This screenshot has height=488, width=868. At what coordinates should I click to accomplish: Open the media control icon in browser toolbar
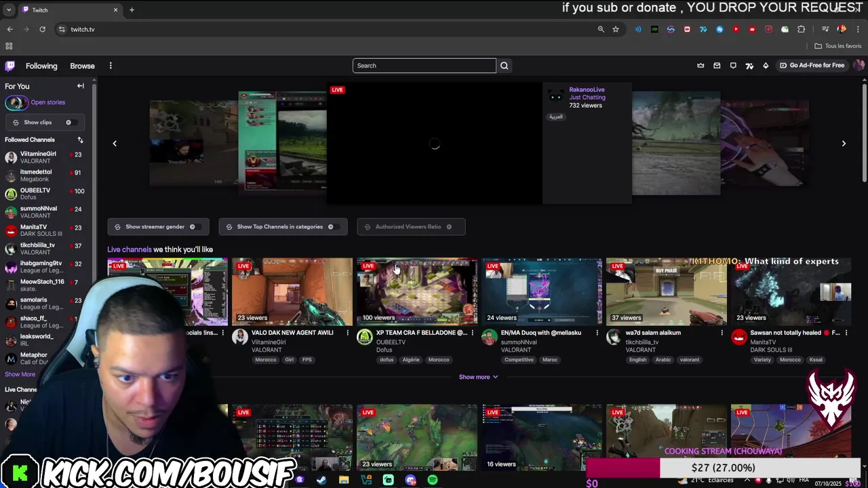click(825, 29)
